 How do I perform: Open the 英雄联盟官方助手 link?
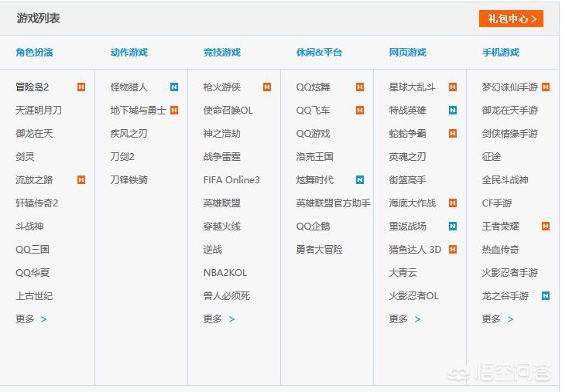[x=334, y=203]
